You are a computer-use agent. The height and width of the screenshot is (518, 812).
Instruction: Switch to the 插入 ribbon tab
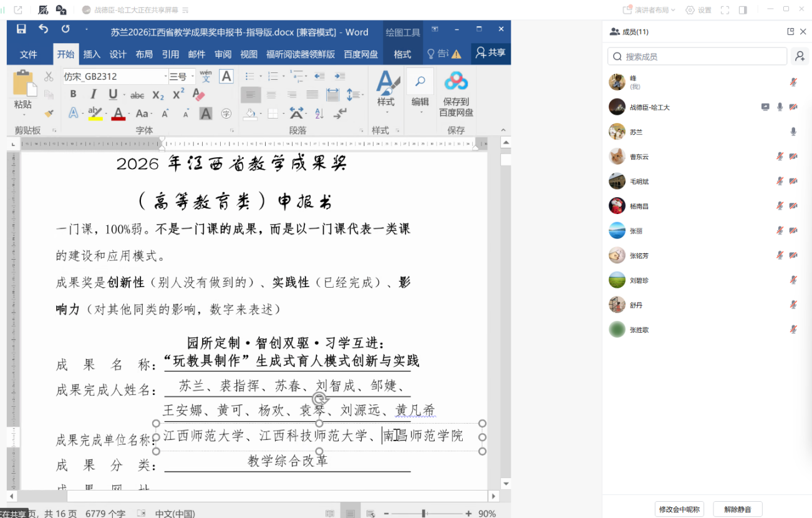(x=92, y=54)
